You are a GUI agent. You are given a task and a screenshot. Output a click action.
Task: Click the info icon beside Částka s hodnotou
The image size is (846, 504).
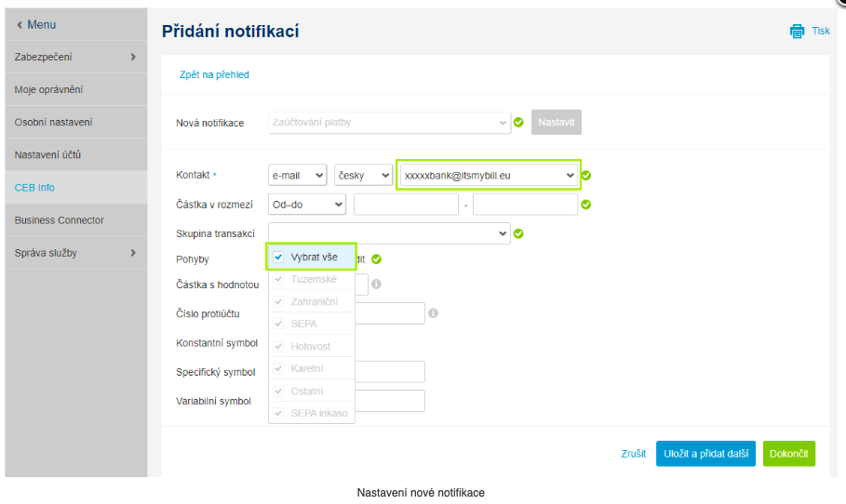point(376,285)
